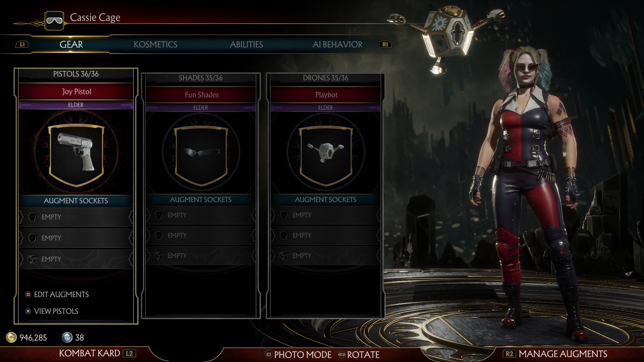The image size is (644, 362).
Task: Switch to the Abilities tab
Action: tap(246, 44)
